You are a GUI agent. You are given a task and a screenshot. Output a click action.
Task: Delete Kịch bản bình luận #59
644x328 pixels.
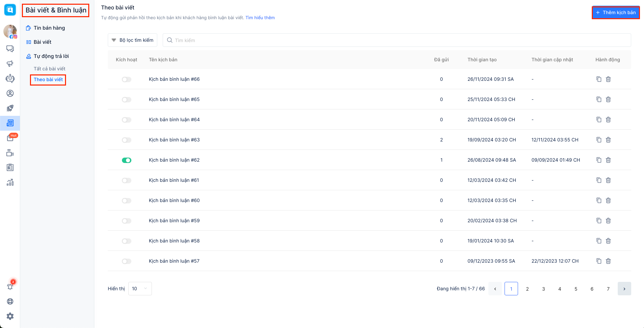point(608,221)
